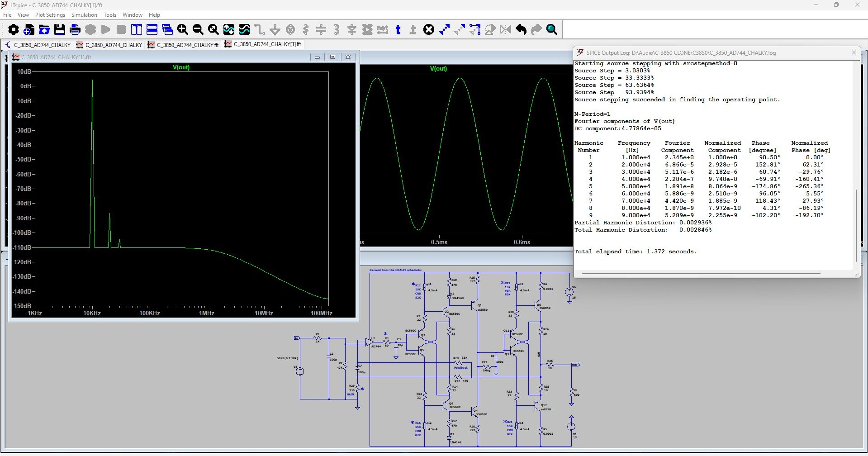The image size is (868, 456).
Task: Open the Tools menu
Action: 110,15
